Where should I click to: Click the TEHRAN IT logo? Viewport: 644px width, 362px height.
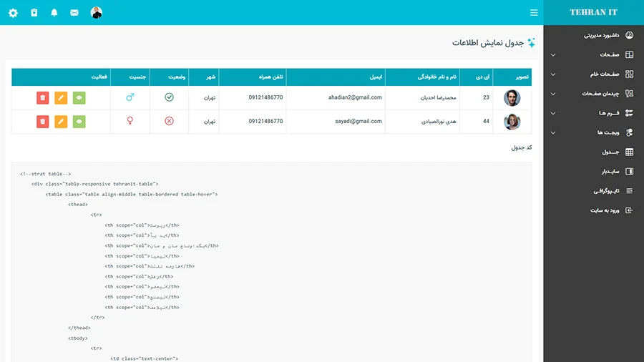(x=593, y=12)
